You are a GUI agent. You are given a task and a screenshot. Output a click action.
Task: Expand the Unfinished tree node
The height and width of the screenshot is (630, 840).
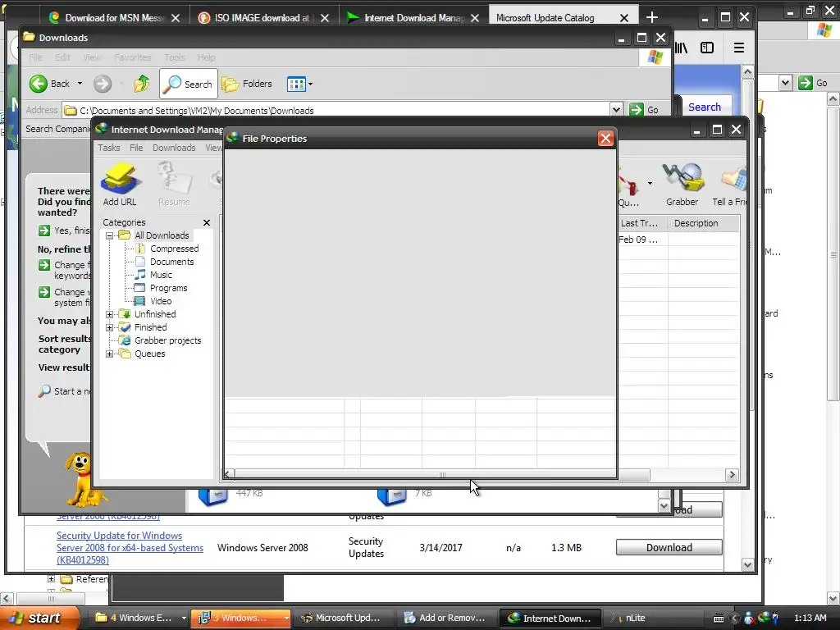pyautogui.click(x=109, y=314)
